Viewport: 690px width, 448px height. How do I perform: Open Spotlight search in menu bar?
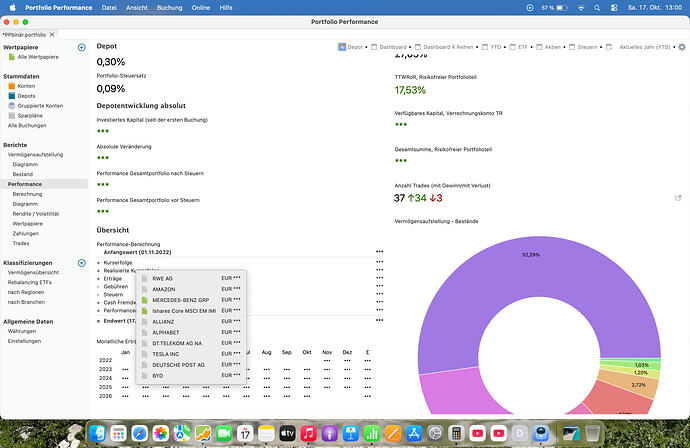(597, 7)
